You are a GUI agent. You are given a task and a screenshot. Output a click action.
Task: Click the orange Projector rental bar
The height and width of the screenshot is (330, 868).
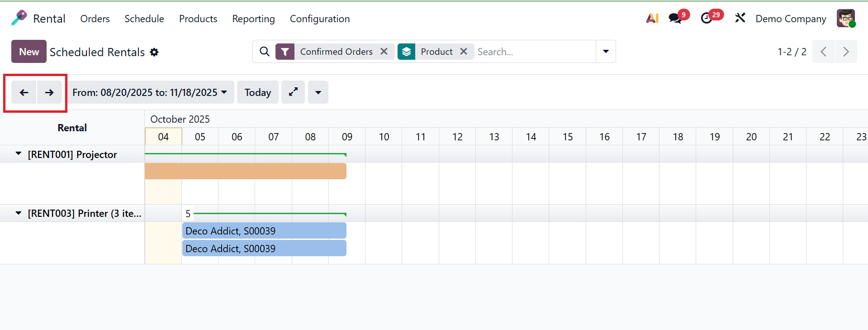click(245, 171)
